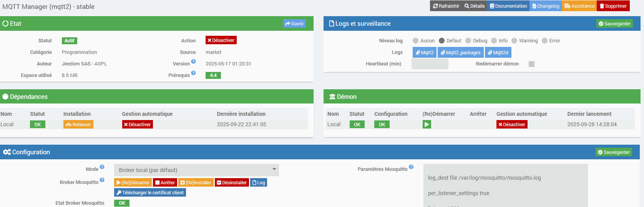Click the market source value
This screenshot has height=207, width=644.
[x=213, y=52]
